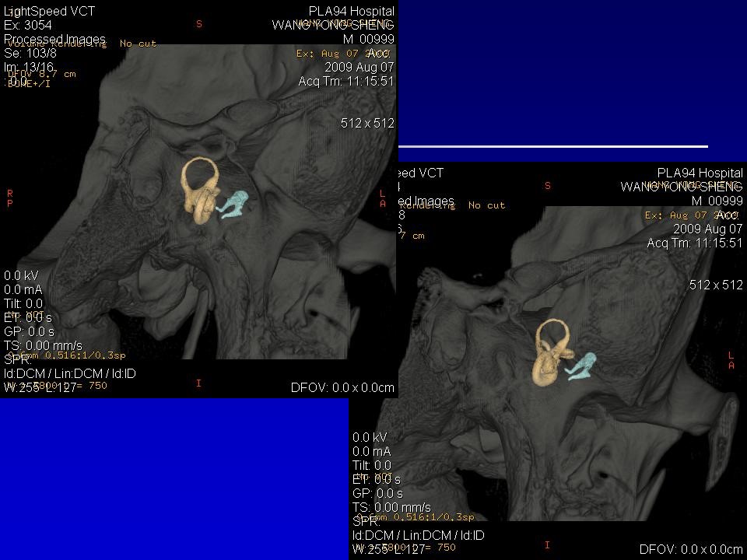The height and width of the screenshot is (560, 747).
Task: Select "M 00999" in the upper-left scan
Action: (368, 39)
